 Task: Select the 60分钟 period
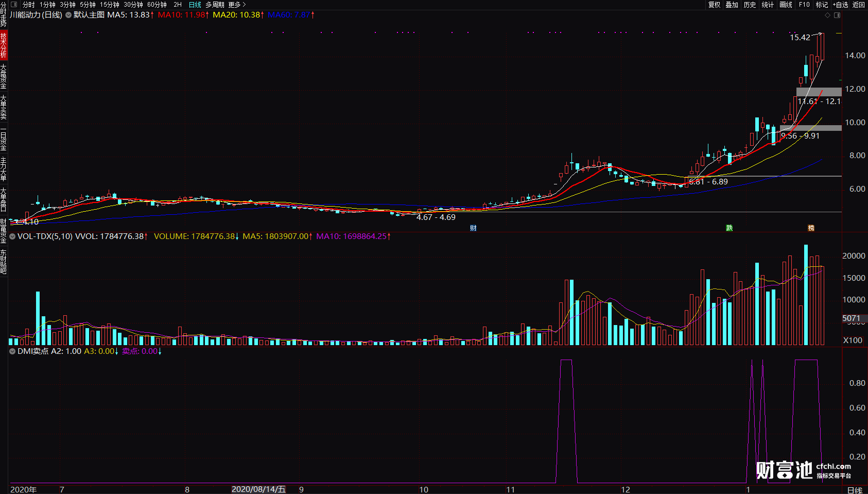(x=157, y=5)
